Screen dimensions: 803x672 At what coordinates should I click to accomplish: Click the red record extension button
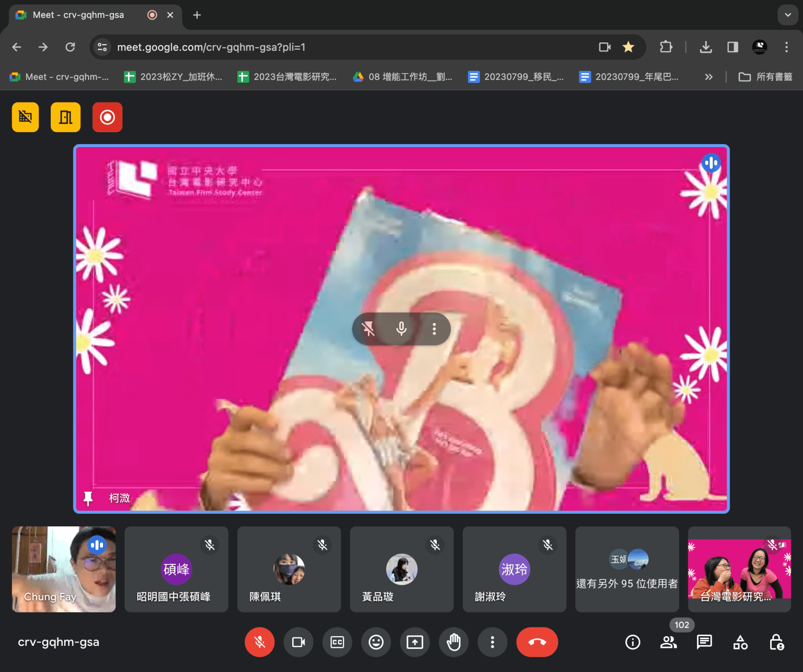click(x=107, y=117)
